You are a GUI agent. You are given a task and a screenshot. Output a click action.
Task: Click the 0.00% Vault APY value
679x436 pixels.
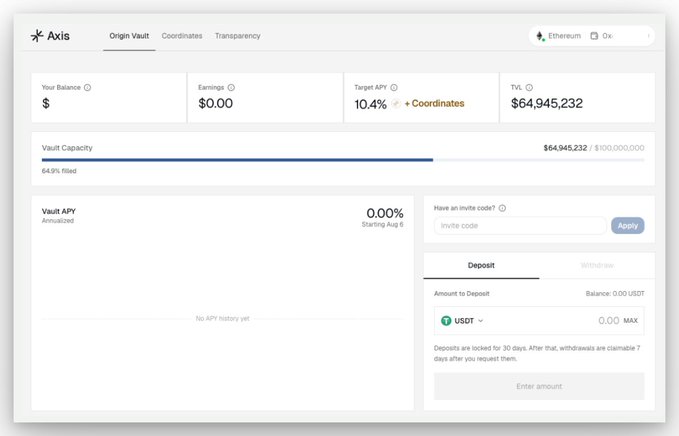(x=385, y=213)
